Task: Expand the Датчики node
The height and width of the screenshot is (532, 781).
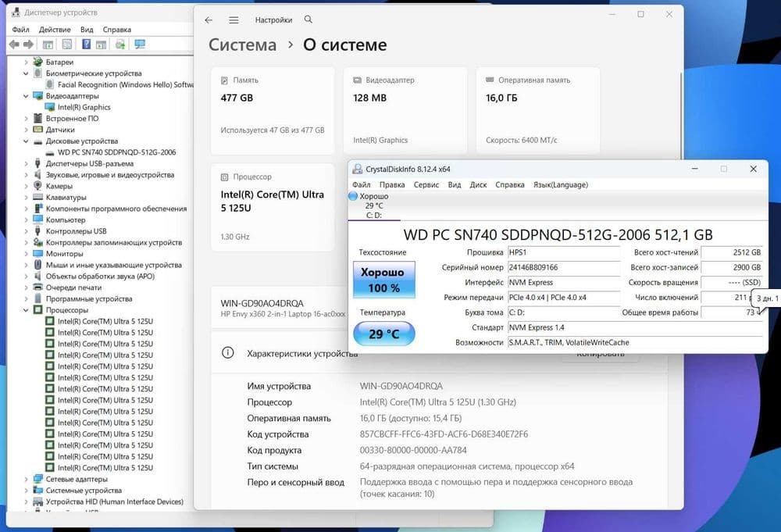Action: tap(26, 130)
